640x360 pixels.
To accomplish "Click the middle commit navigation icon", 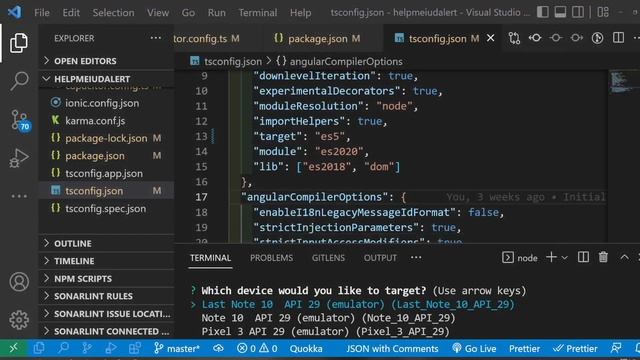I will click(x=556, y=38).
